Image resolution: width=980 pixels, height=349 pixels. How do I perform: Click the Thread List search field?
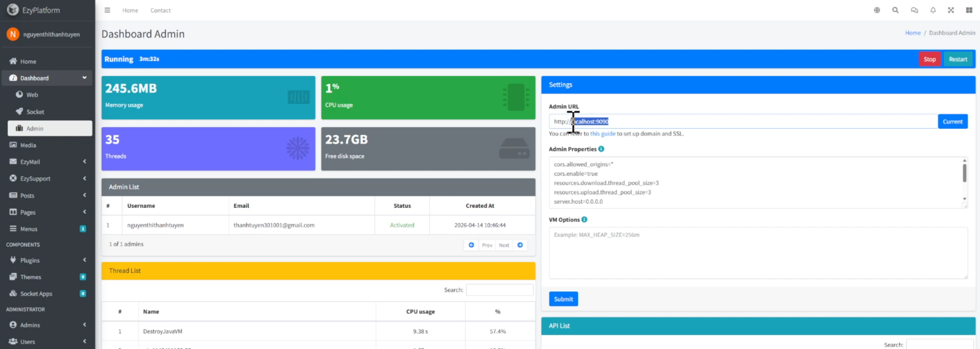click(x=500, y=290)
